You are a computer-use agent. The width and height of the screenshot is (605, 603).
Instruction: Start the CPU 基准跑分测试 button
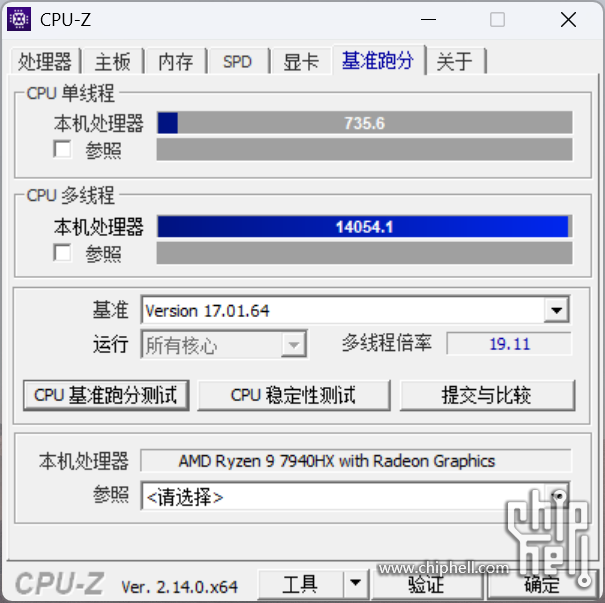point(106,395)
